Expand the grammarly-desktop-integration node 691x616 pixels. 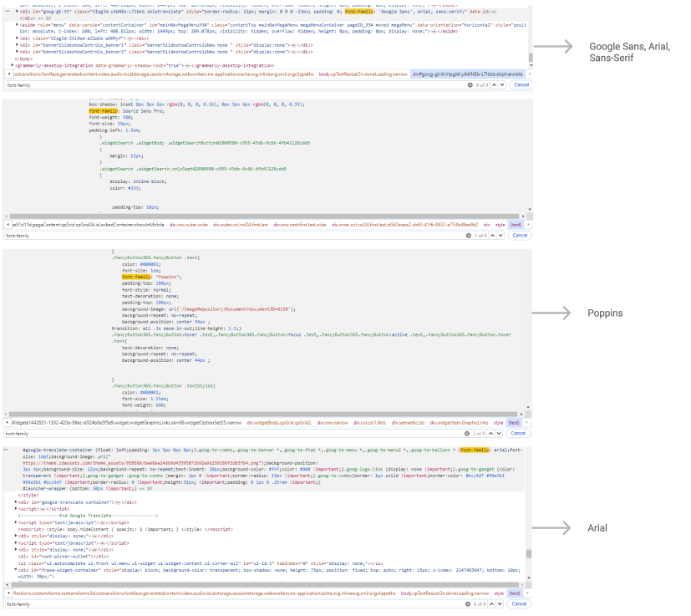click(x=13, y=65)
